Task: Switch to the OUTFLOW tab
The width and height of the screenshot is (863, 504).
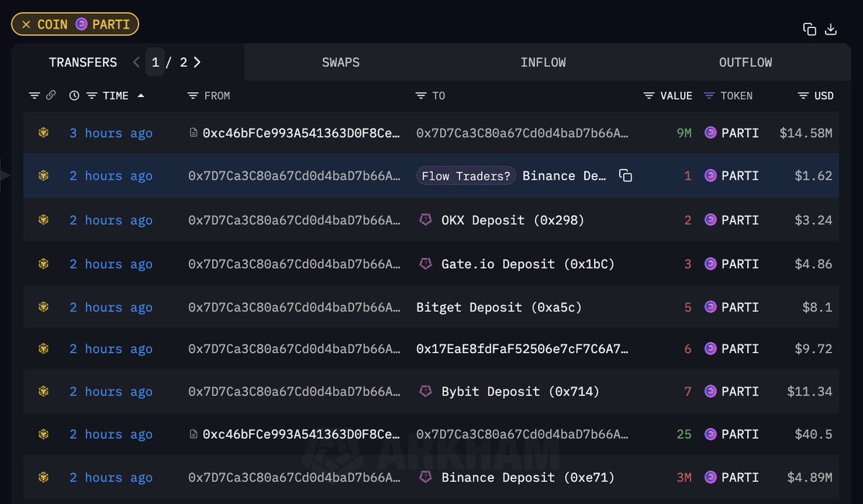Action: point(745,63)
